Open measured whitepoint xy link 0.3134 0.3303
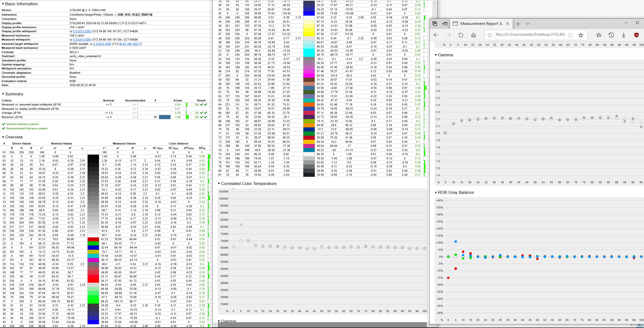644x328 pixels. (82, 40)
